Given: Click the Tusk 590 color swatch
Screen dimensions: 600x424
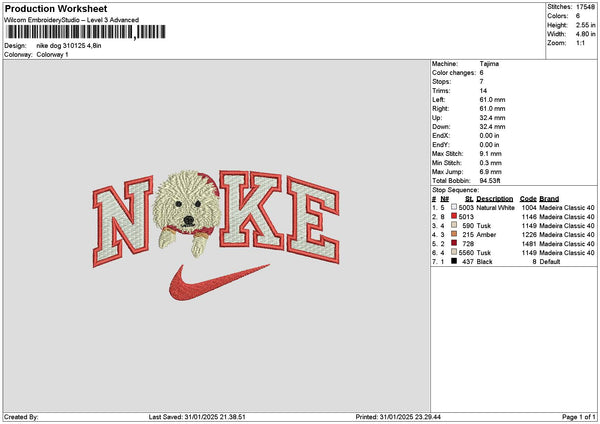Looking at the screenshot, I should point(454,225).
